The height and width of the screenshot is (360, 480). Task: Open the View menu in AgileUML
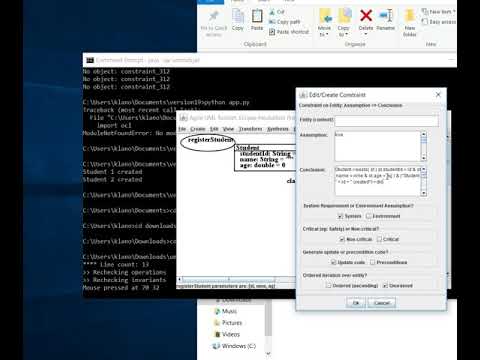point(228,129)
